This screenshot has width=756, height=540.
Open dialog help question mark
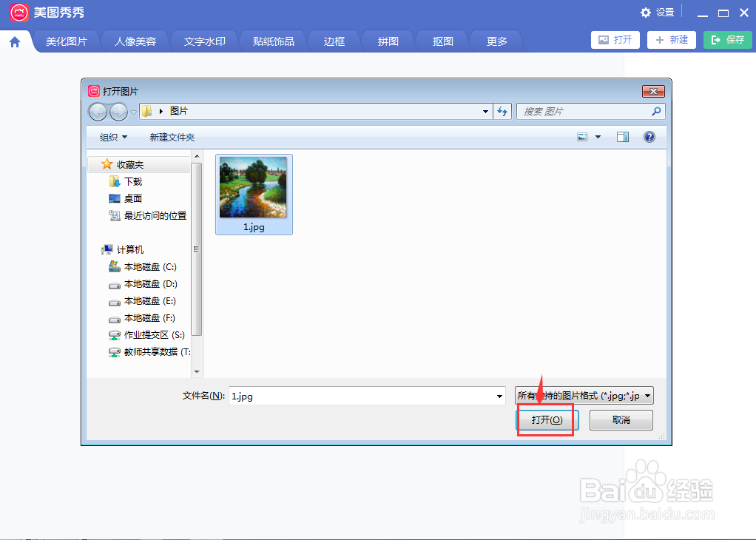pos(649,138)
